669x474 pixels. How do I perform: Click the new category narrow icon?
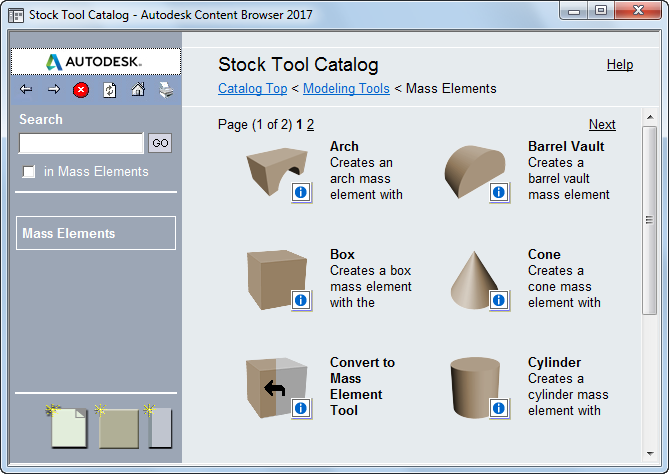[x=158, y=426]
